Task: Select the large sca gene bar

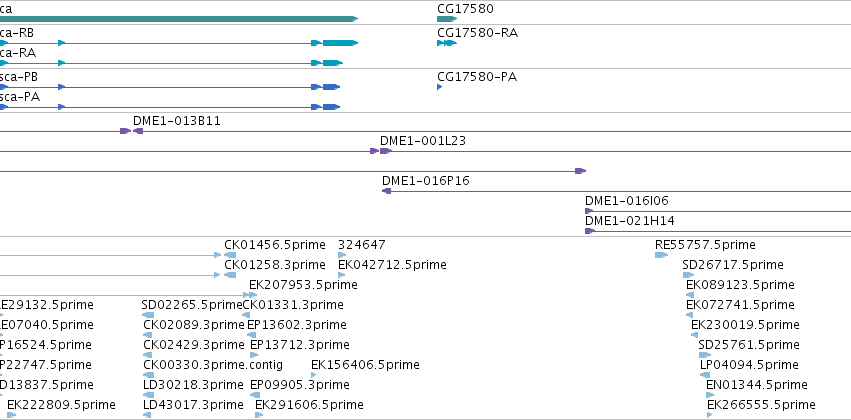Action: point(179,19)
